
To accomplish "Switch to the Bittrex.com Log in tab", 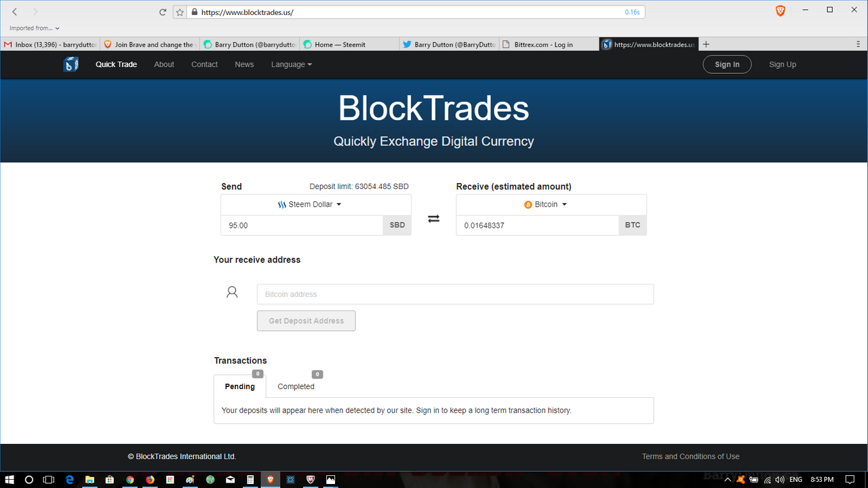I will [x=548, y=44].
